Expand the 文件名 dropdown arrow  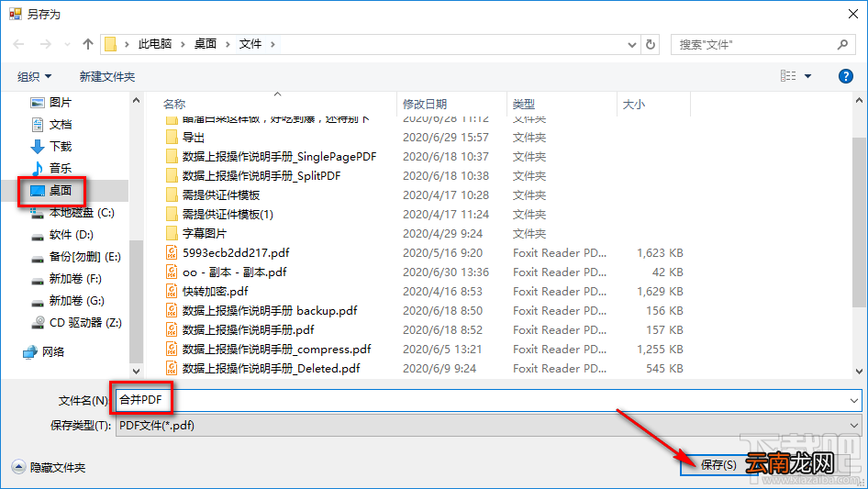(x=853, y=400)
